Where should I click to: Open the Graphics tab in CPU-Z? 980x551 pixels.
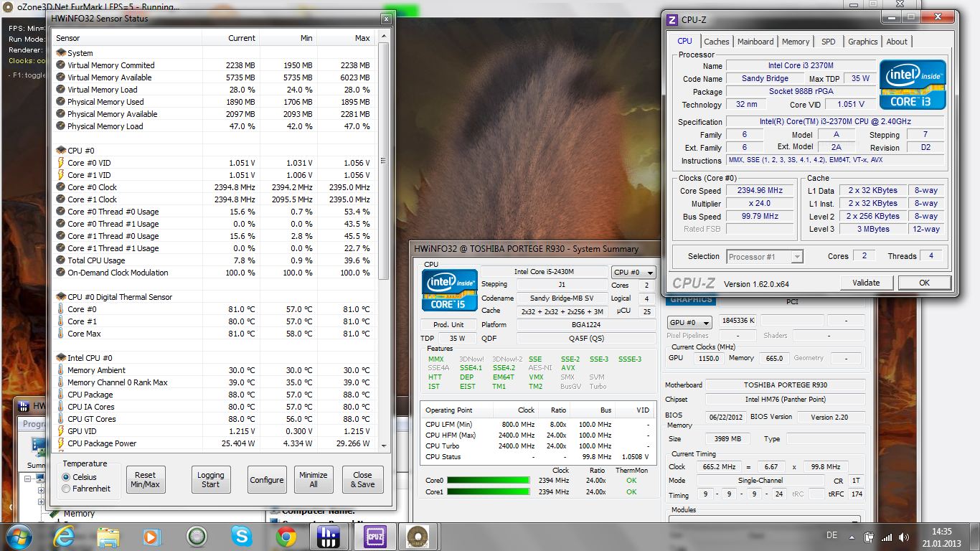[862, 42]
